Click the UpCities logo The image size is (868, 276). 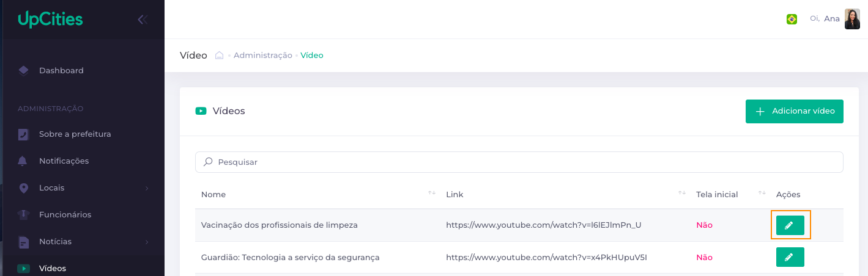(50, 19)
